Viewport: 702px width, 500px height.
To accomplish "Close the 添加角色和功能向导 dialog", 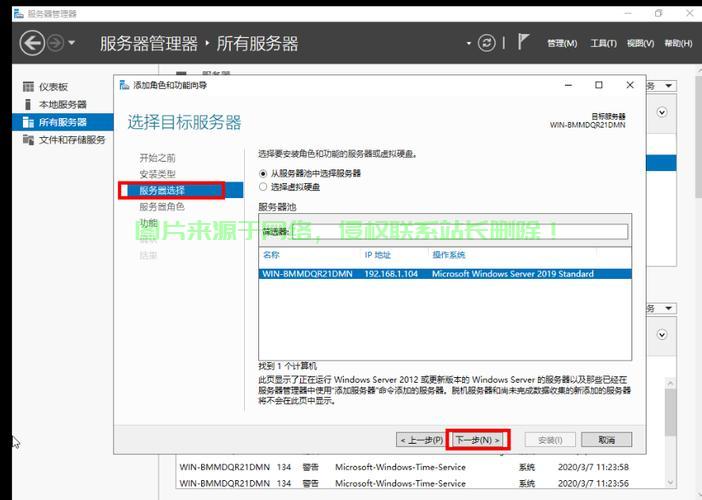I will [x=629, y=85].
